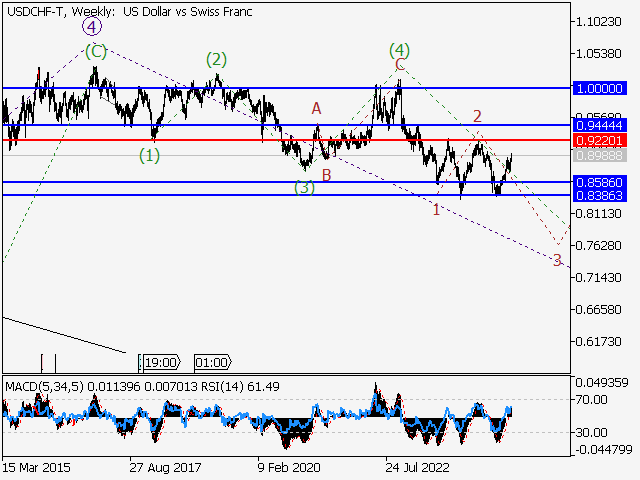Click the 1.00000 blue price level tag

600,89
